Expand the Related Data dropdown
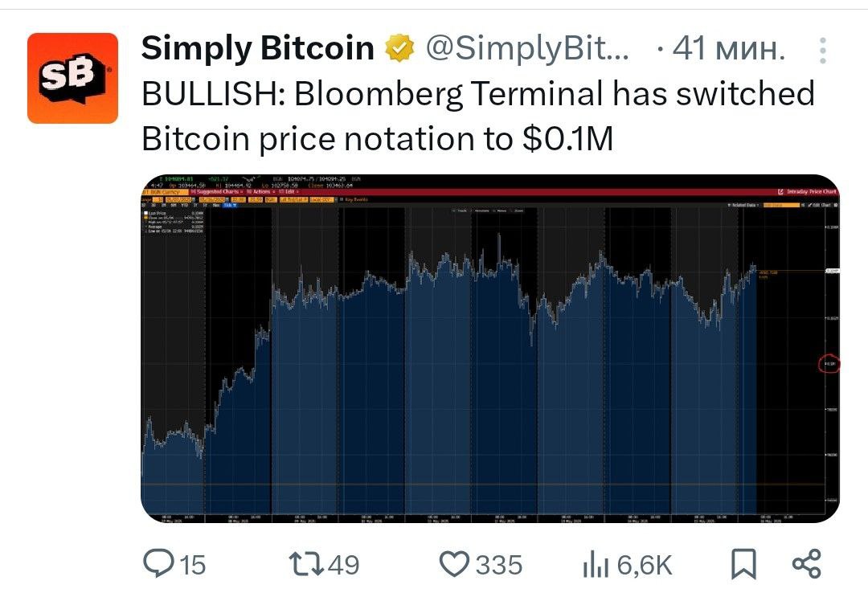 (743, 205)
